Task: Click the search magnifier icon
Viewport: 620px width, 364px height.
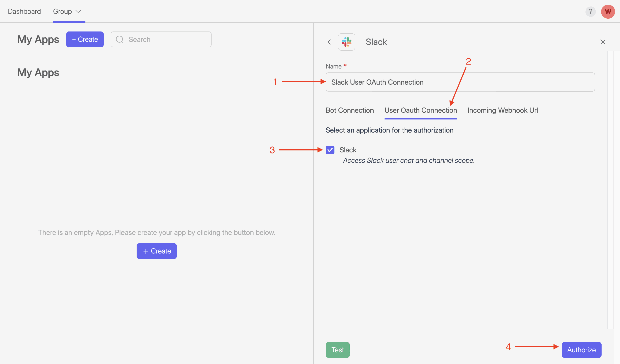Action: pyautogui.click(x=120, y=39)
